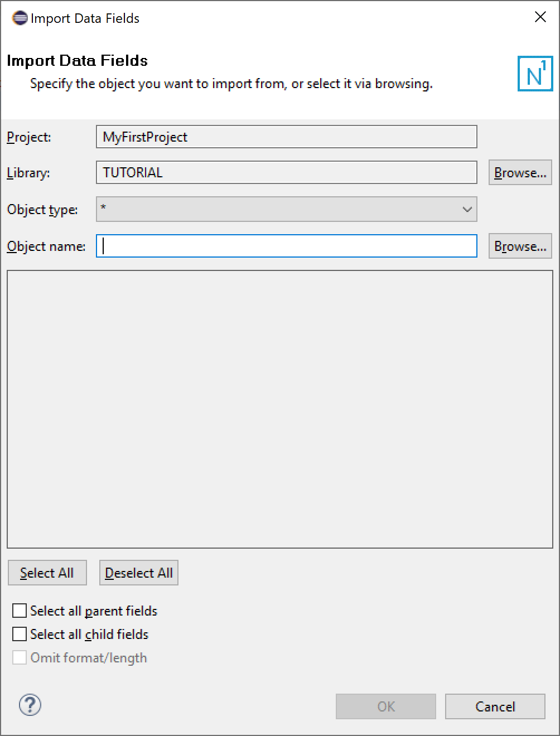560x736 pixels.
Task: Click Browse next to the Library field
Action: [x=520, y=172]
